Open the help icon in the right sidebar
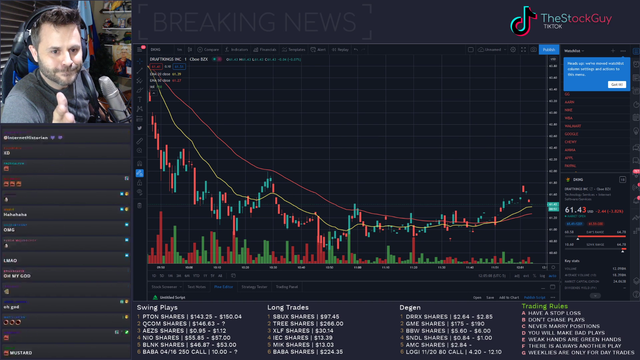Viewport: 640px width, 360px height. (x=636, y=294)
